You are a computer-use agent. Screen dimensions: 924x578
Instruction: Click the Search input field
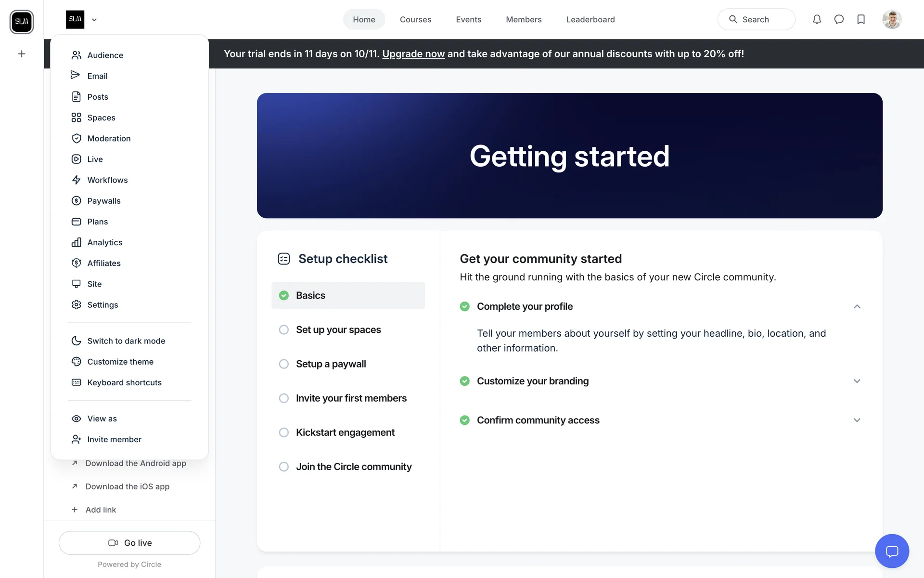(756, 20)
